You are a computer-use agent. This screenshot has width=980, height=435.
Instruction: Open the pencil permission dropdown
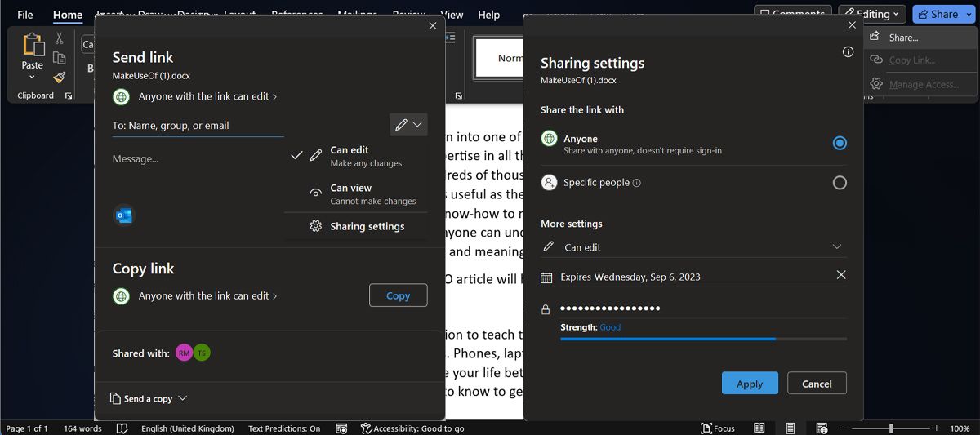[408, 125]
